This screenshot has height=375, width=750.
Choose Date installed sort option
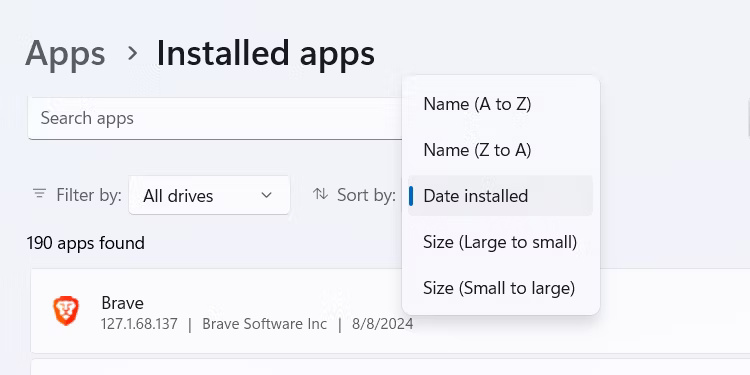click(500, 196)
